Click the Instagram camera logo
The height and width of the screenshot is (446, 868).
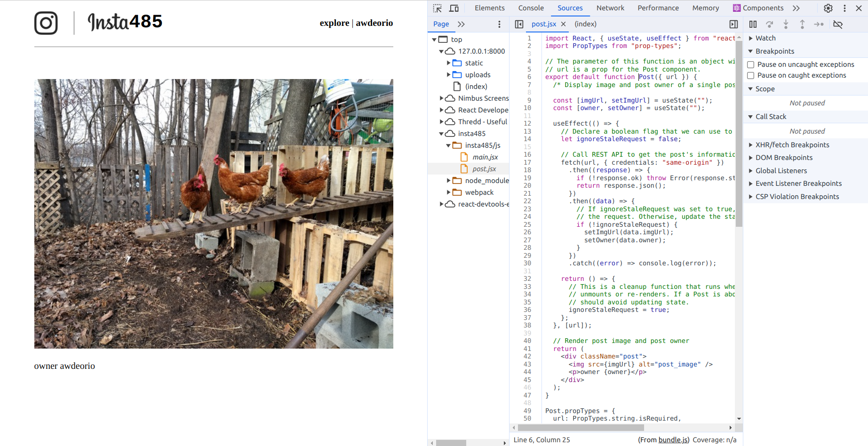point(46,23)
